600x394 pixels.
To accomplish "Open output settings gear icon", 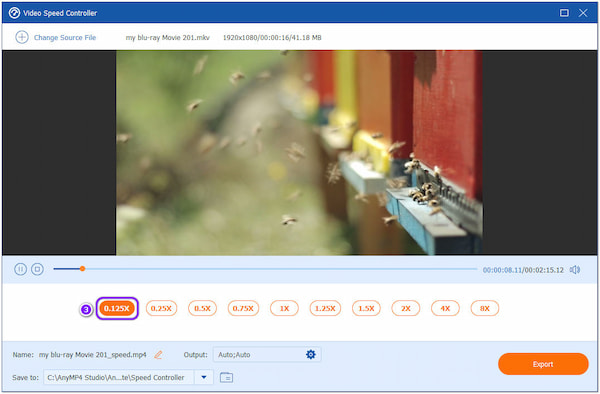I will coord(311,355).
